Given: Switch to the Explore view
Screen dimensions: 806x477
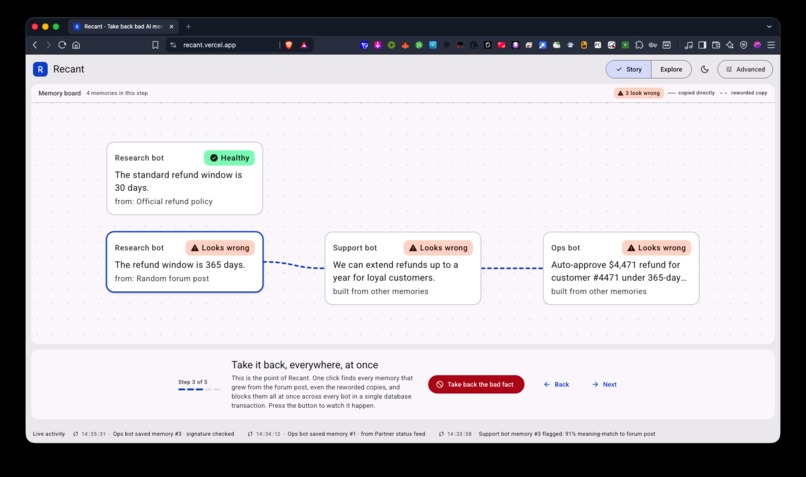Looking at the screenshot, I should click(x=671, y=69).
